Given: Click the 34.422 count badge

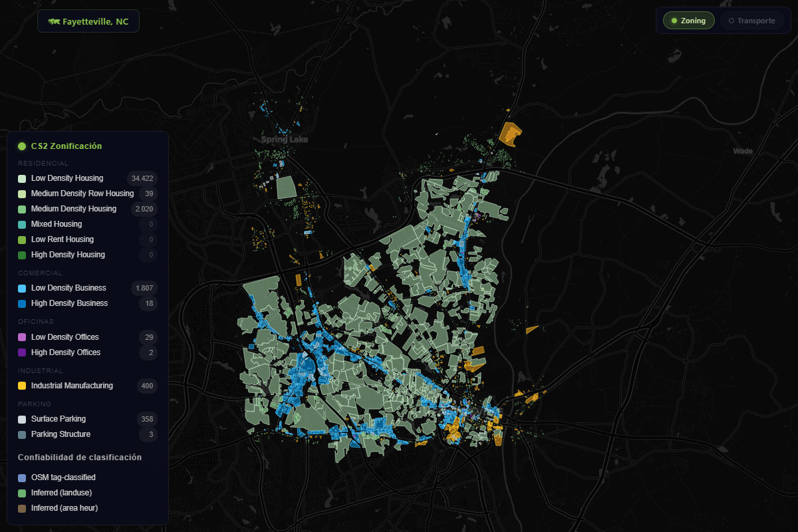Looking at the screenshot, I should [142, 178].
